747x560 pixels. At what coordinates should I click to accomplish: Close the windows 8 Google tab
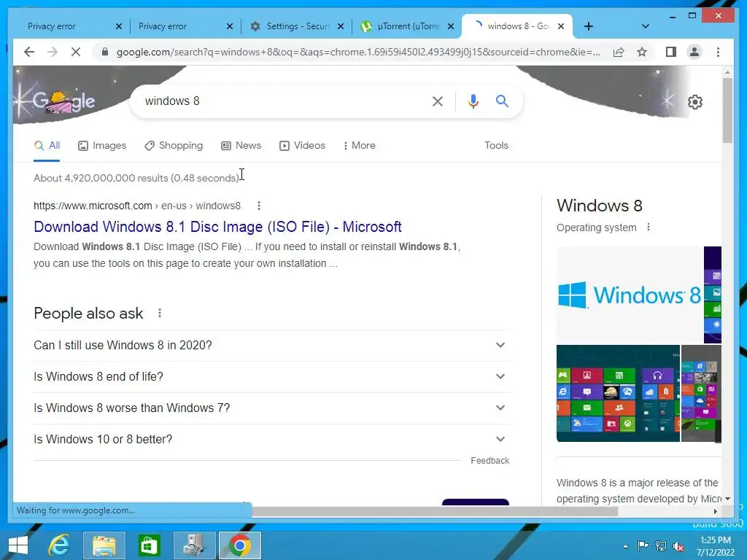[x=561, y=27]
